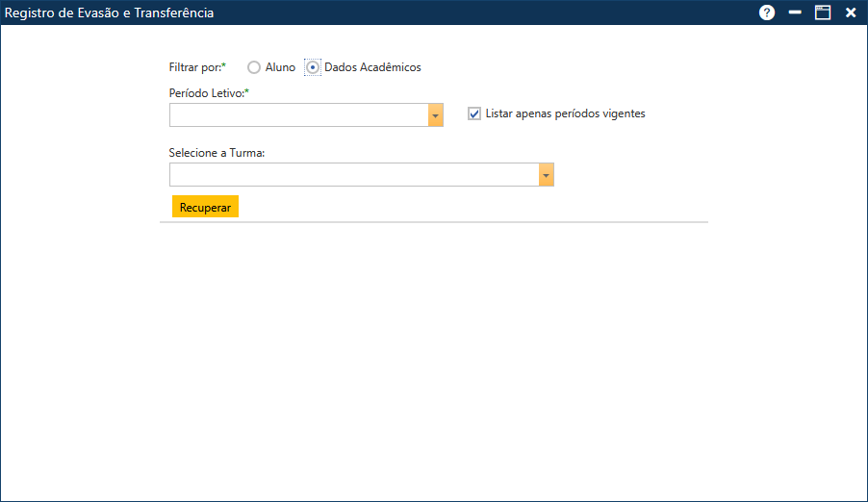The image size is (868, 502).
Task: Click the "Listar apenas períodos vigentes" label text
Action: coord(565,113)
